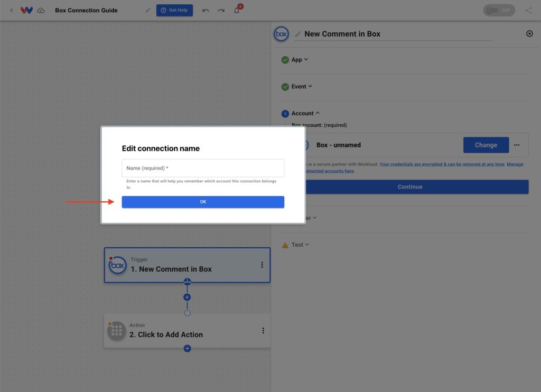Click Box icon on trigger step
The width and height of the screenshot is (541, 392).
117,265
